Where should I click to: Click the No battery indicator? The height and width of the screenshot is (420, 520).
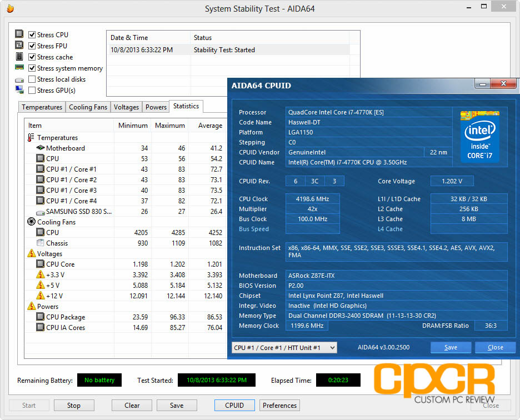pos(99,380)
